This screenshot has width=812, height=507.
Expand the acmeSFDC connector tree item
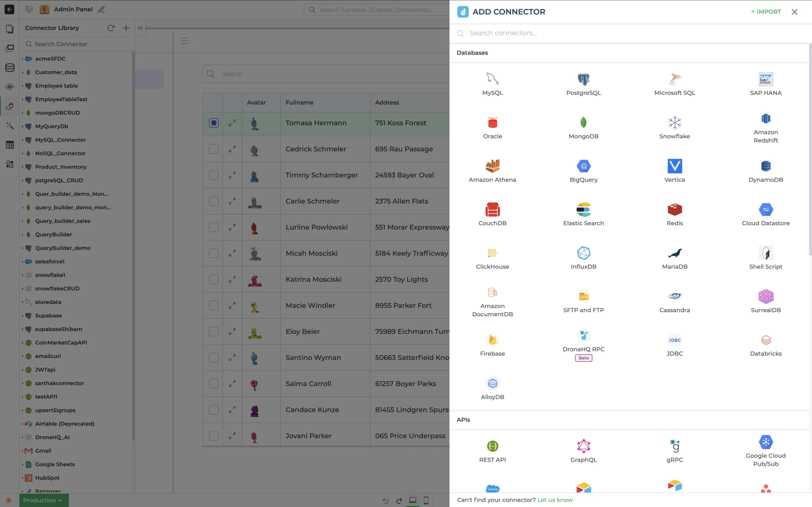(23, 59)
